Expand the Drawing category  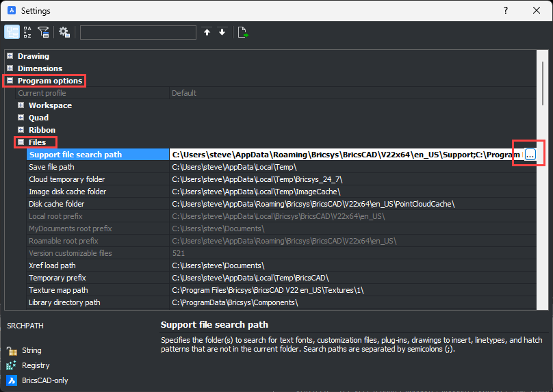click(10, 56)
